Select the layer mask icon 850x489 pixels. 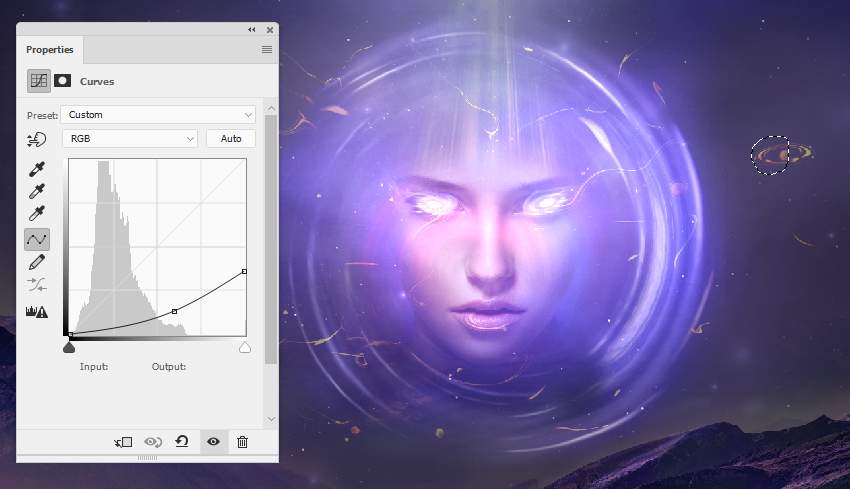62,81
